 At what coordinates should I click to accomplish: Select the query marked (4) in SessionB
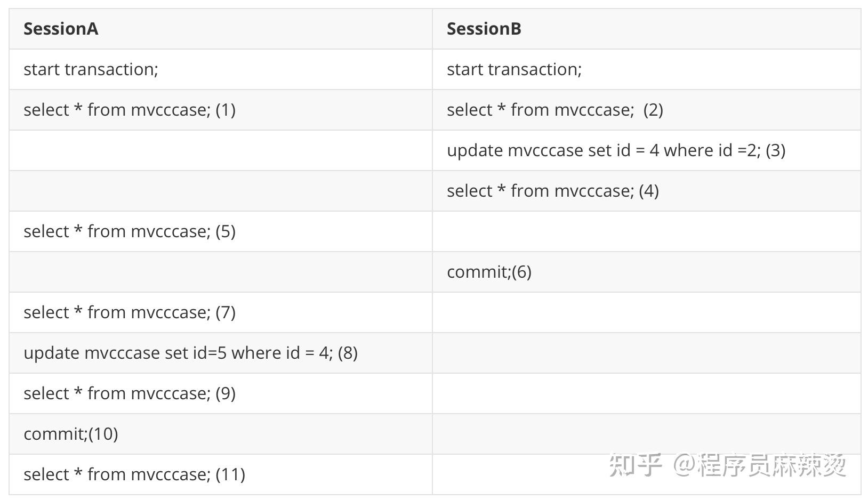pyautogui.click(x=552, y=191)
